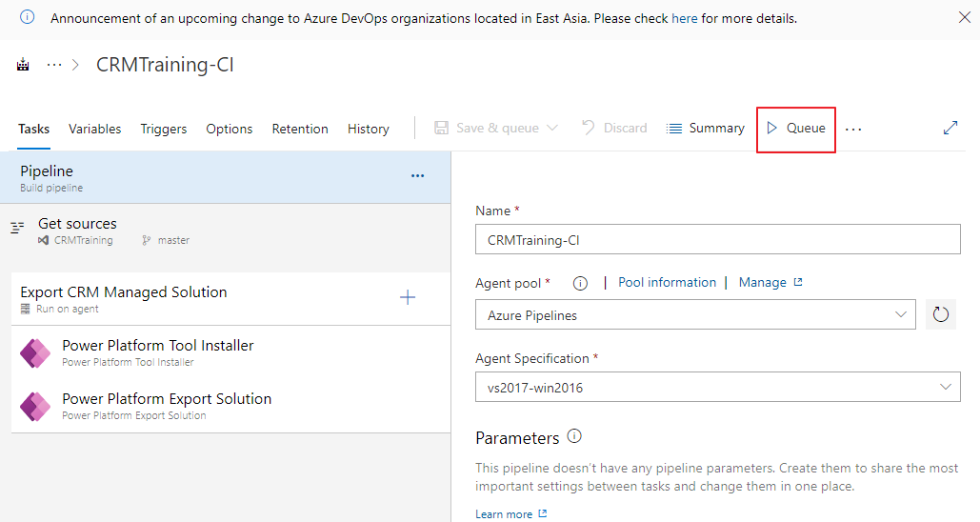The width and height of the screenshot is (980, 522).
Task: Toggle full screen expand icon
Action: pyautogui.click(x=950, y=129)
